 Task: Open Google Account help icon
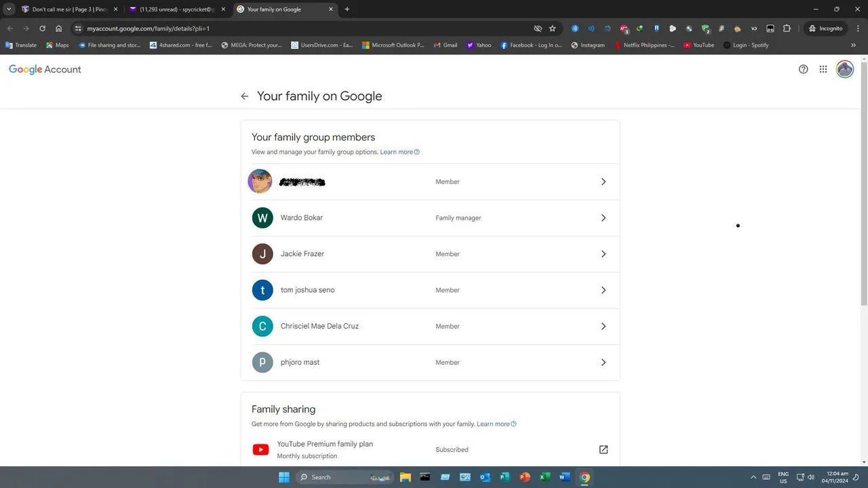(804, 69)
